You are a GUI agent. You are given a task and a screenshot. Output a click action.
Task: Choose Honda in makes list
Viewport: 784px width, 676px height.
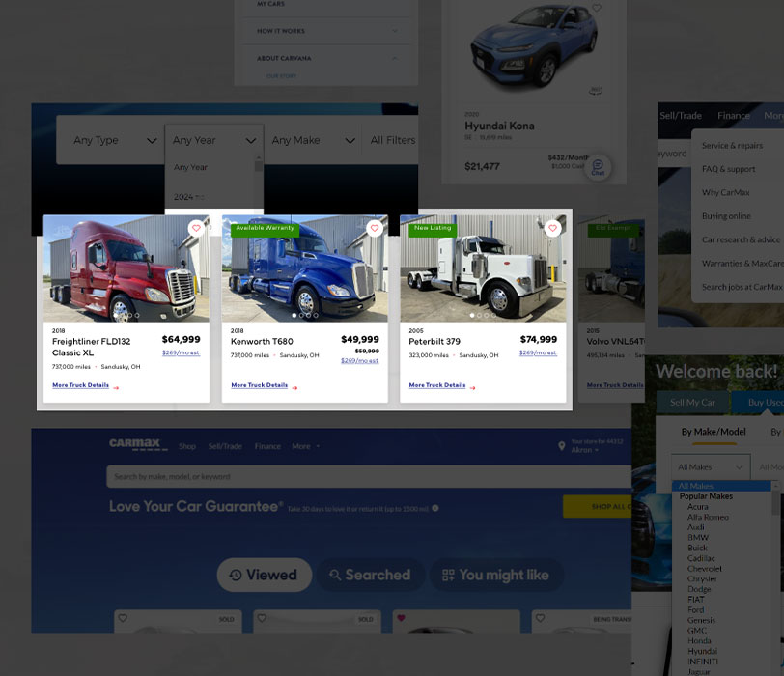(x=699, y=641)
